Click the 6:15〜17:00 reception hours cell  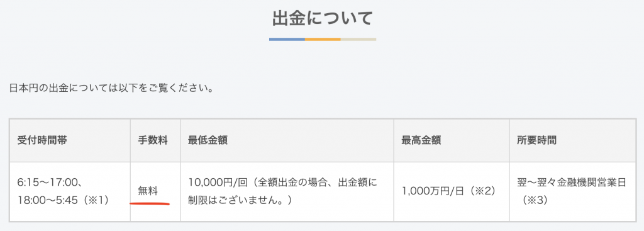(70, 191)
